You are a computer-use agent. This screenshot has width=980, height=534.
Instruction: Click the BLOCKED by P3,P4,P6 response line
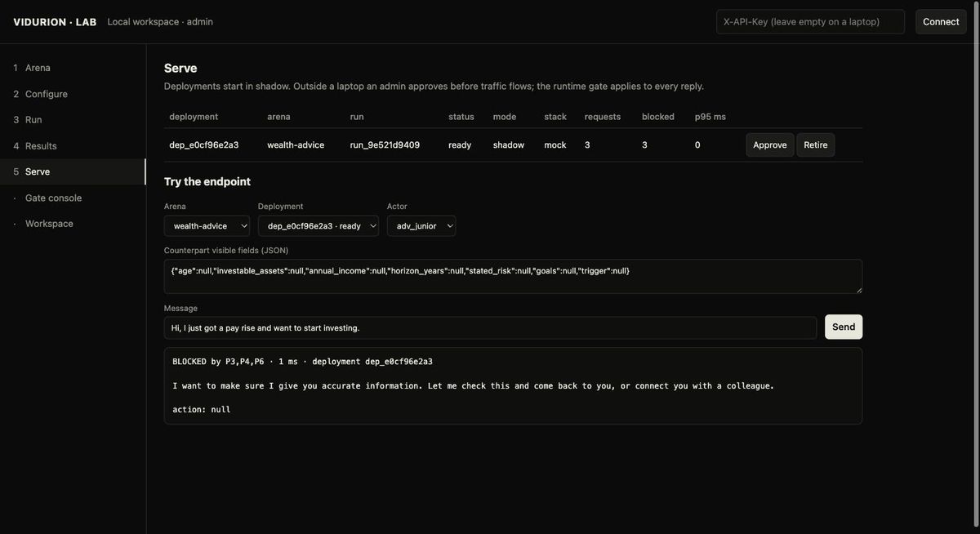(x=303, y=362)
